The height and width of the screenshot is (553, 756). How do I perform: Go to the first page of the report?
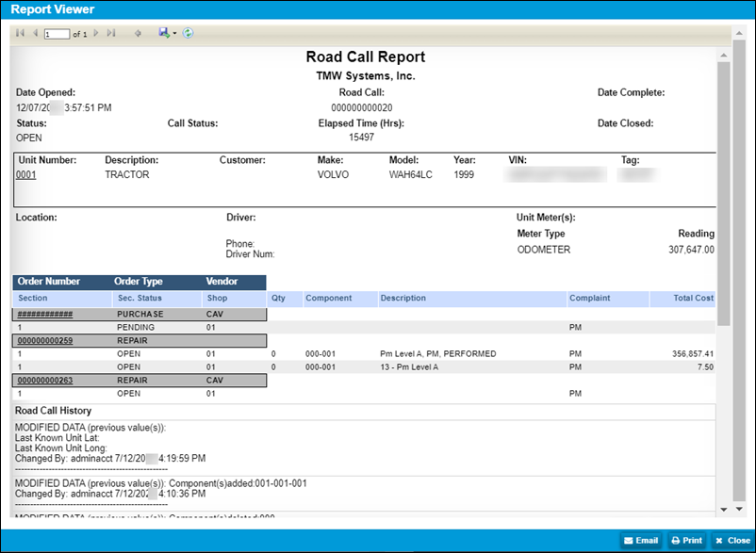pos(20,33)
